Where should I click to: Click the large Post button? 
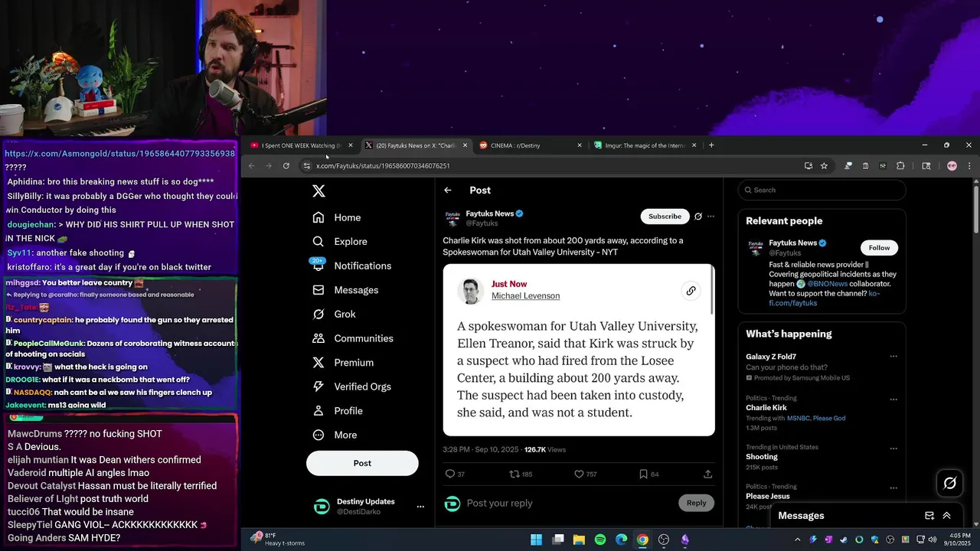[362, 463]
